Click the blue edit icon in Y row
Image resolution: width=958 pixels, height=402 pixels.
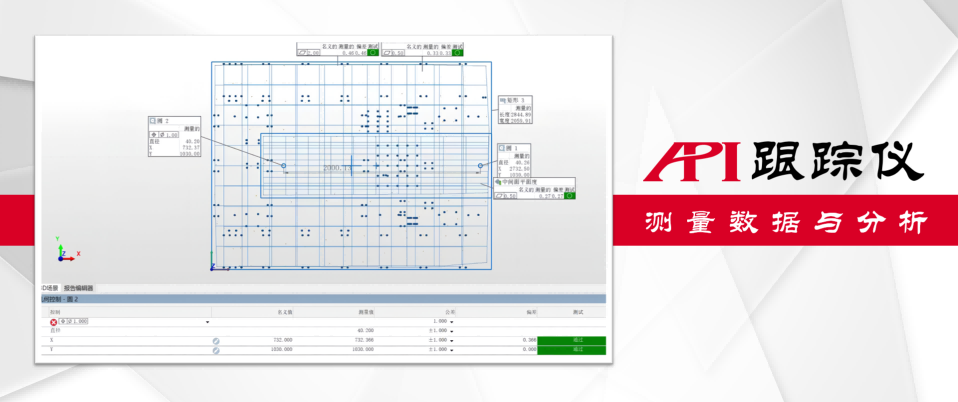tap(216, 349)
